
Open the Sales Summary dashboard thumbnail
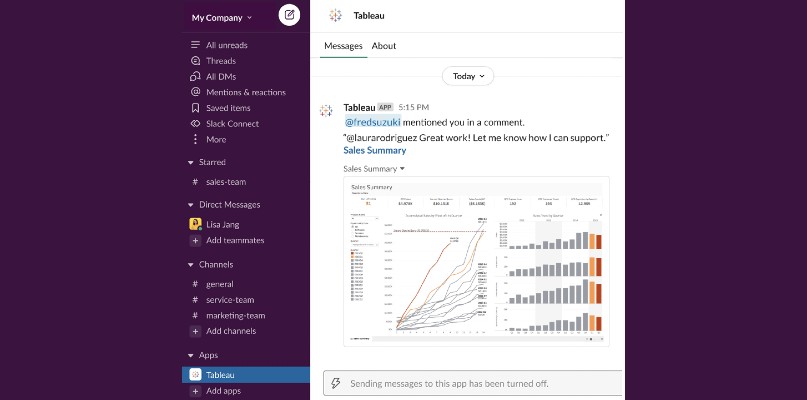click(476, 262)
